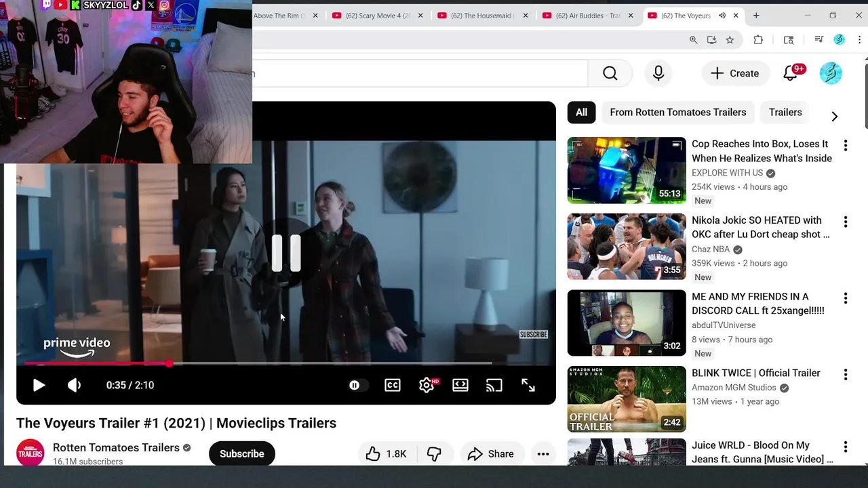The image size is (868, 488).
Task: Open options for Cop Reaches Into Box video
Action: [846, 146]
